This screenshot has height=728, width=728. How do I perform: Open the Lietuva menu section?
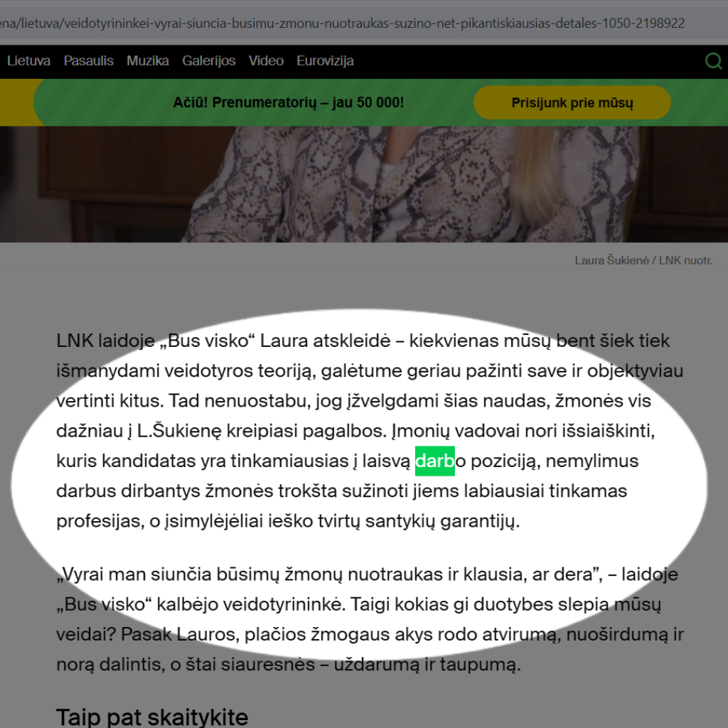tap(28, 61)
